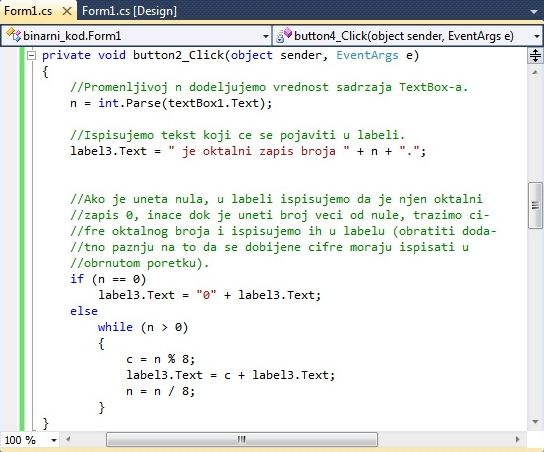
Task: Click the vertical scrollbar thumb
Action: coord(535,205)
